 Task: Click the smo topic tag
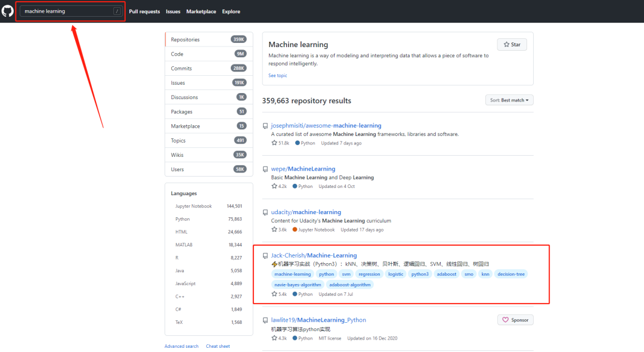point(469,274)
